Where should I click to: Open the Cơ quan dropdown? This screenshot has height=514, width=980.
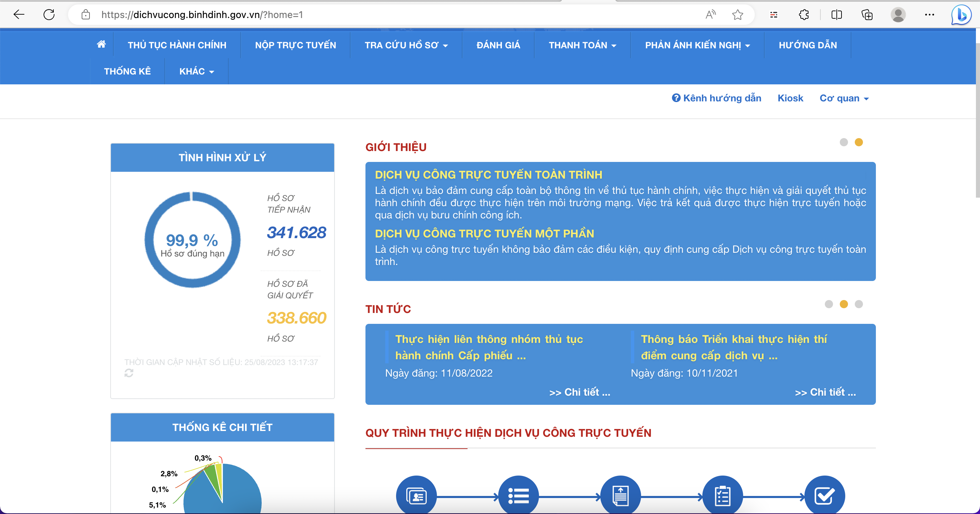tap(844, 98)
